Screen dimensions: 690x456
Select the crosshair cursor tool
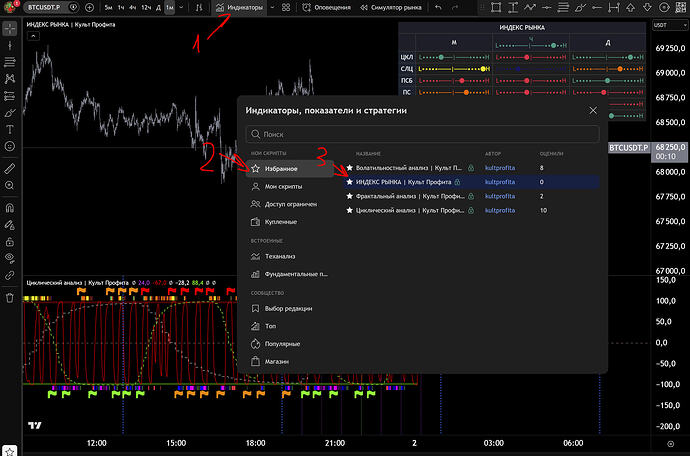coord(10,29)
